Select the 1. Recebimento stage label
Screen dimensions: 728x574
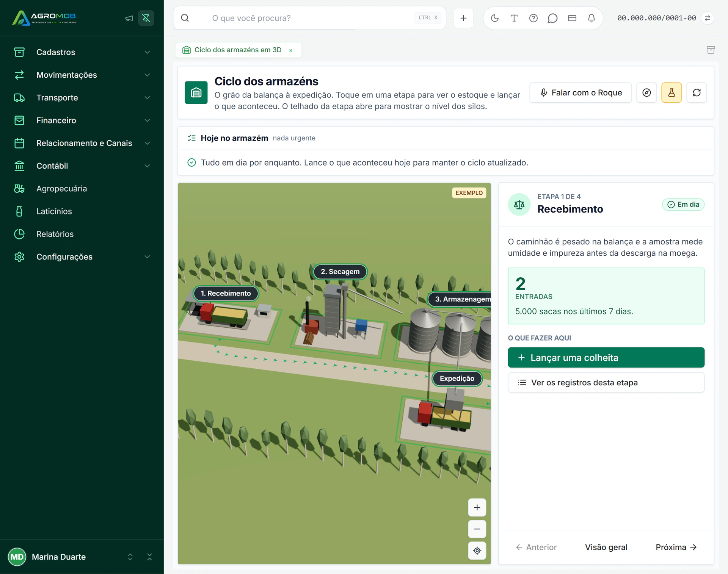pyautogui.click(x=226, y=293)
